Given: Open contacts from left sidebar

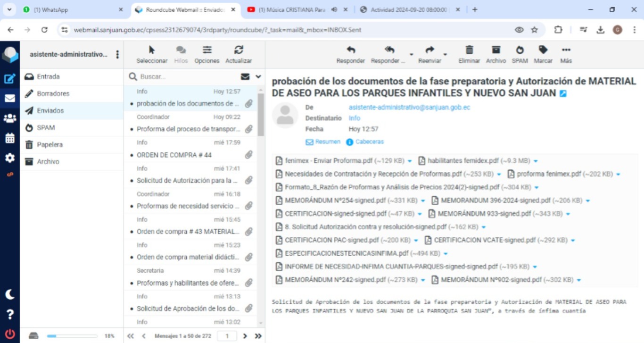Looking at the screenshot, I should click(x=9, y=118).
